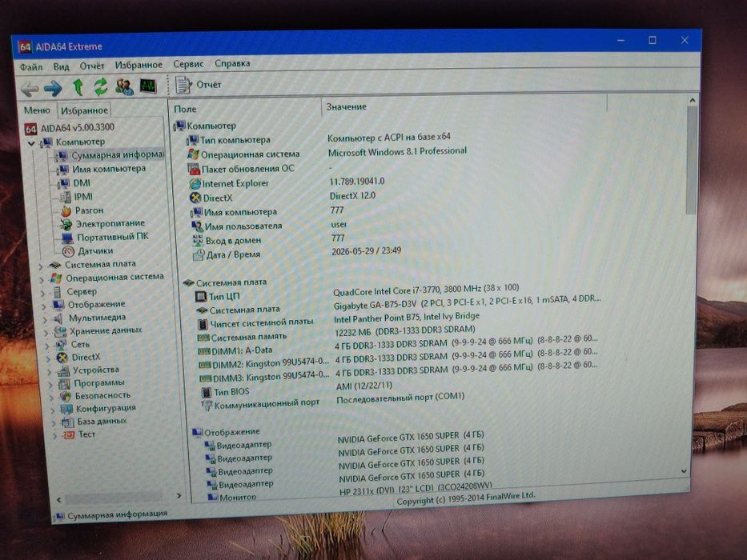Select Суммарная информация in tree

(x=110, y=155)
